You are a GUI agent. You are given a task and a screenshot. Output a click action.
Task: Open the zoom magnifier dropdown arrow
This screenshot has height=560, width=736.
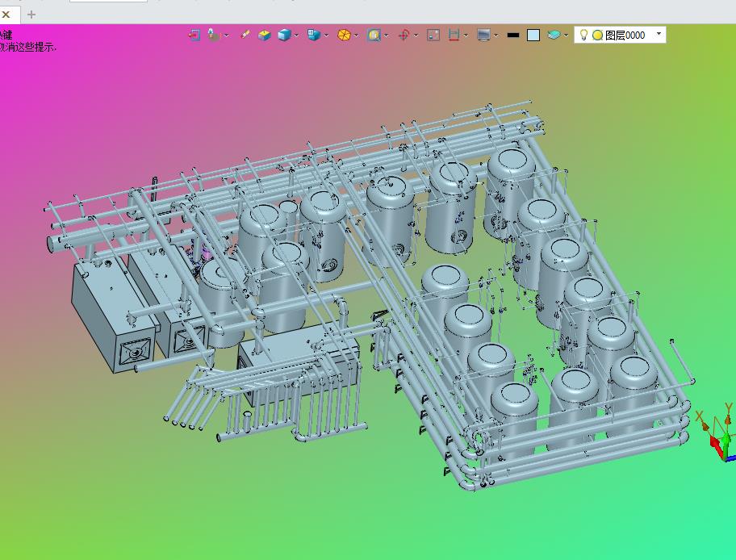click(387, 36)
